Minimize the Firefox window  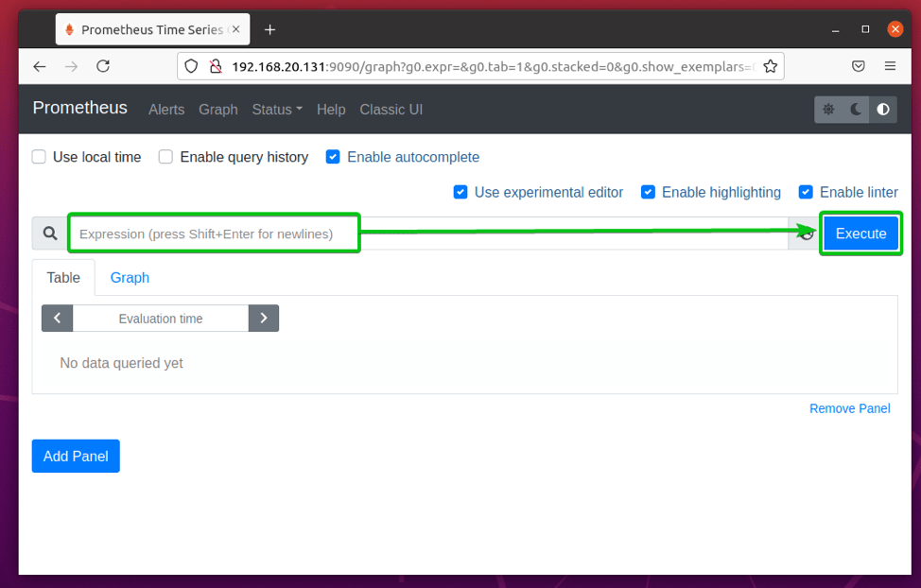pyautogui.click(x=835, y=29)
